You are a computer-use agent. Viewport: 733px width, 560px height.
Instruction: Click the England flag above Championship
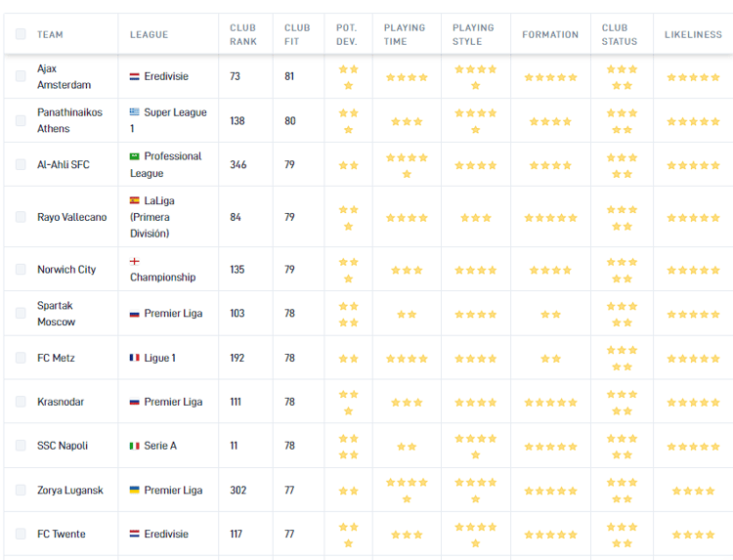click(x=135, y=262)
